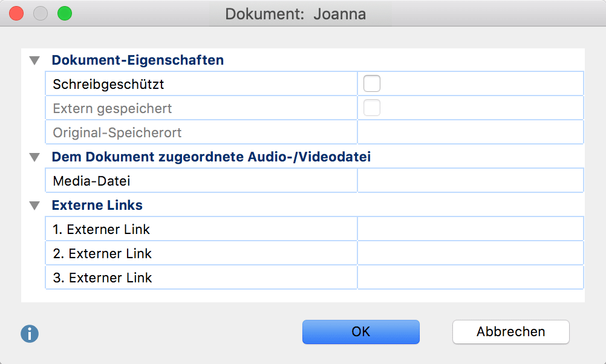Collapse the Dokument-Eigenschaften section

(34, 60)
